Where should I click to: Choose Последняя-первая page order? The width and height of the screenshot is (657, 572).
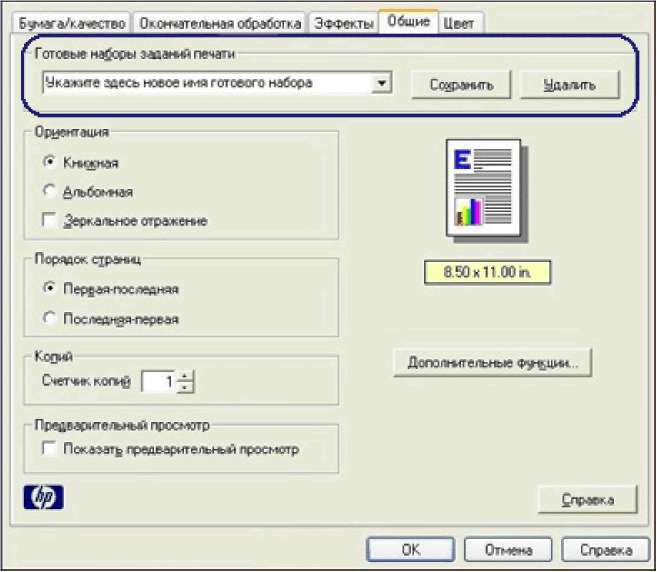(x=49, y=319)
